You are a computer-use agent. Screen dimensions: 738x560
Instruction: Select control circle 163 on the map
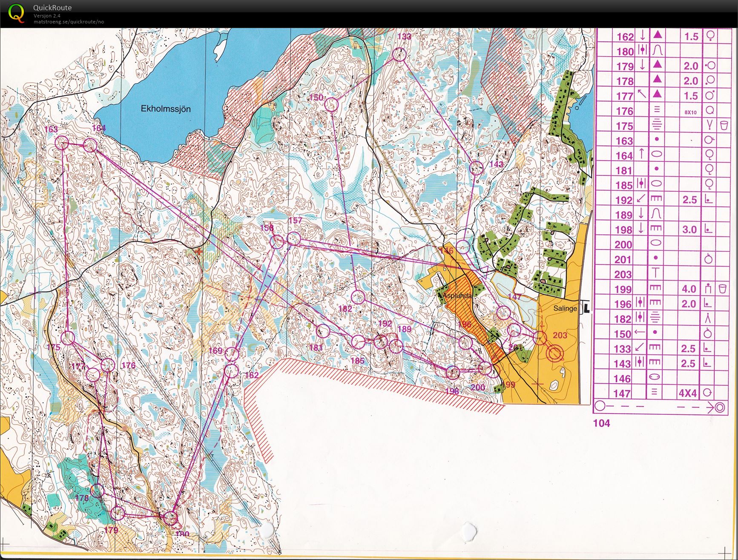click(62, 143)
